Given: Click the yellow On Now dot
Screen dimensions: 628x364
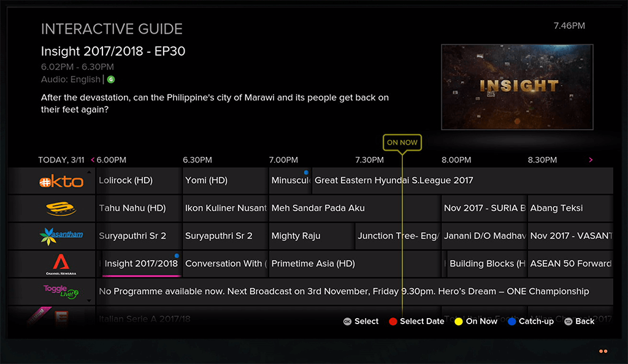Looking at the screenshot, I should click(459, 322).
